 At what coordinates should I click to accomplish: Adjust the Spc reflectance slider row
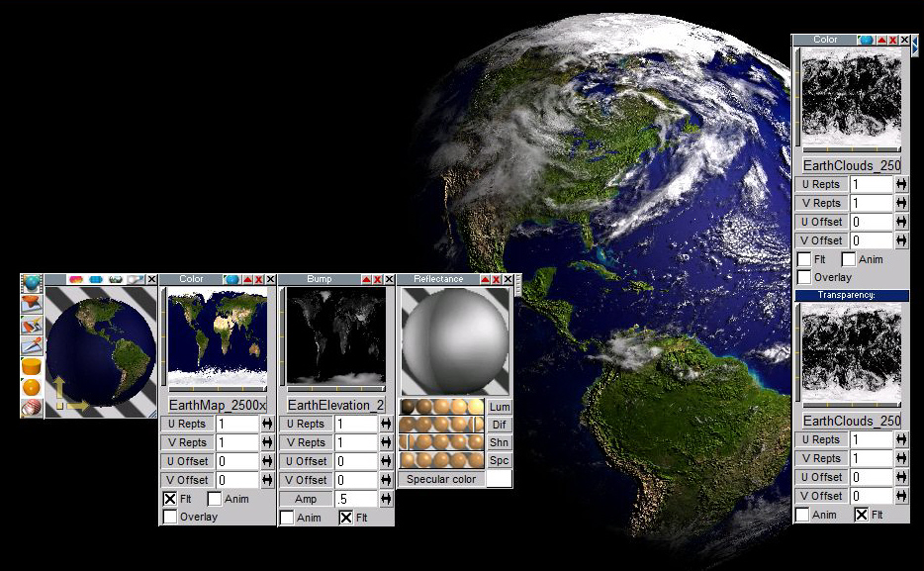(442, 459)
